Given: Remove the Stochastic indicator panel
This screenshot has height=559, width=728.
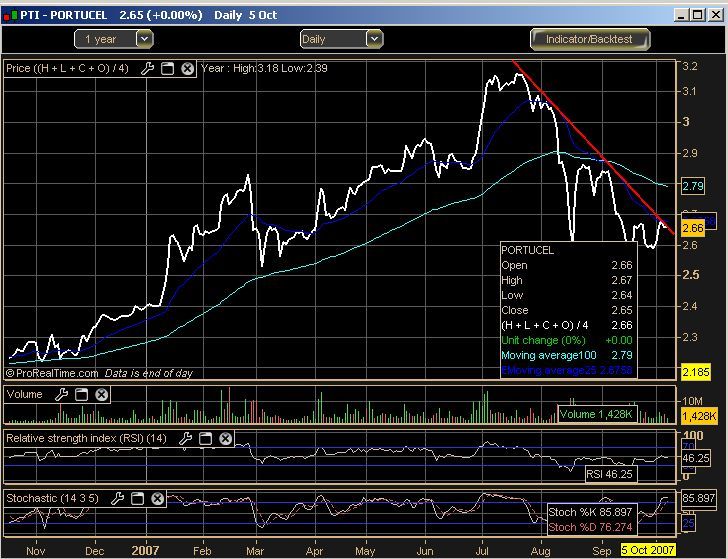Looking at the screenshot, I should click(x=158, y=499).
